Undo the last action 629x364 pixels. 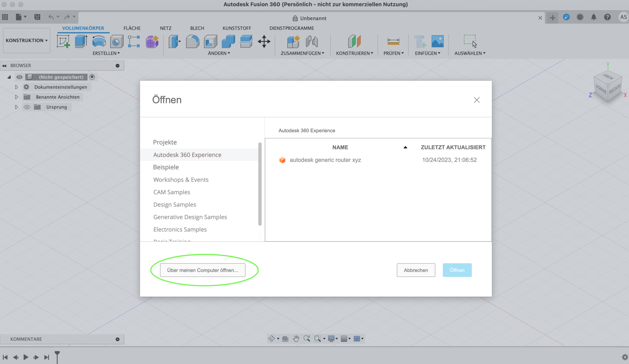pyautogui.click(x=51, y=17)
